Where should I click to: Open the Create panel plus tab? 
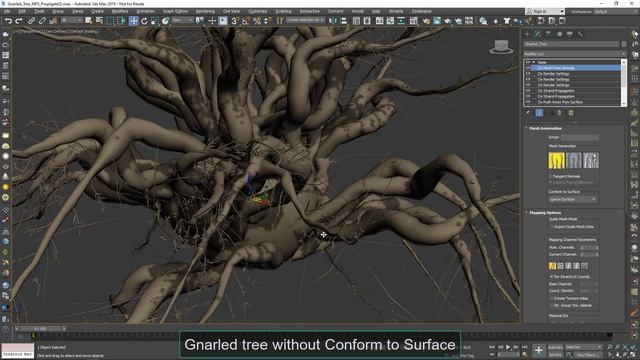click(527, 34)
